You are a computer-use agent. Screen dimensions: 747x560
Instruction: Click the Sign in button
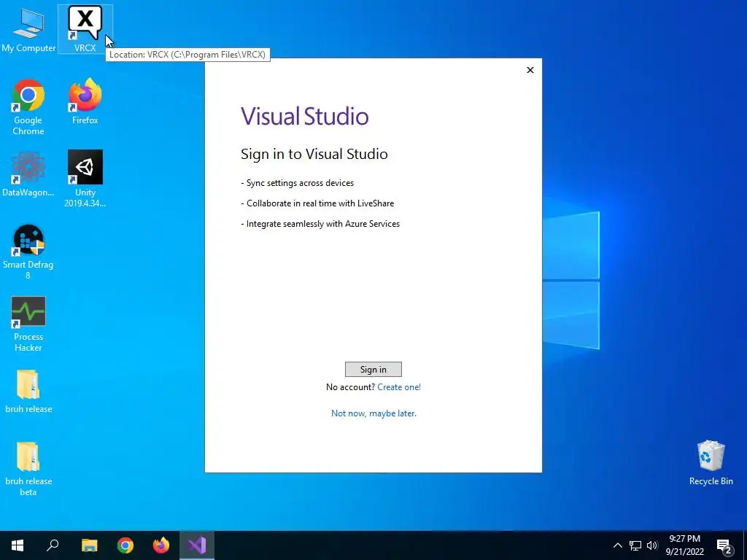click(x=373, y=370)
